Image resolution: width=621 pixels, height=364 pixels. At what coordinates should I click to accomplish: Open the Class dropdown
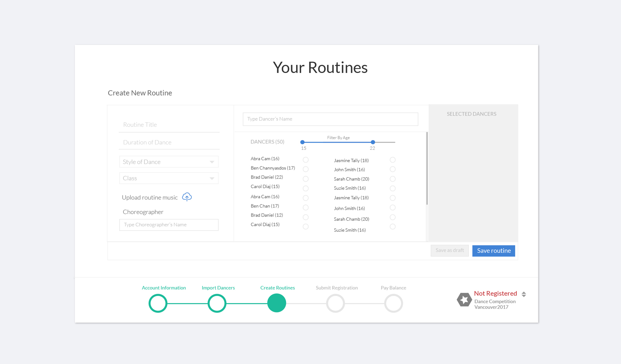pyautogui.click(x=169, y=178)
